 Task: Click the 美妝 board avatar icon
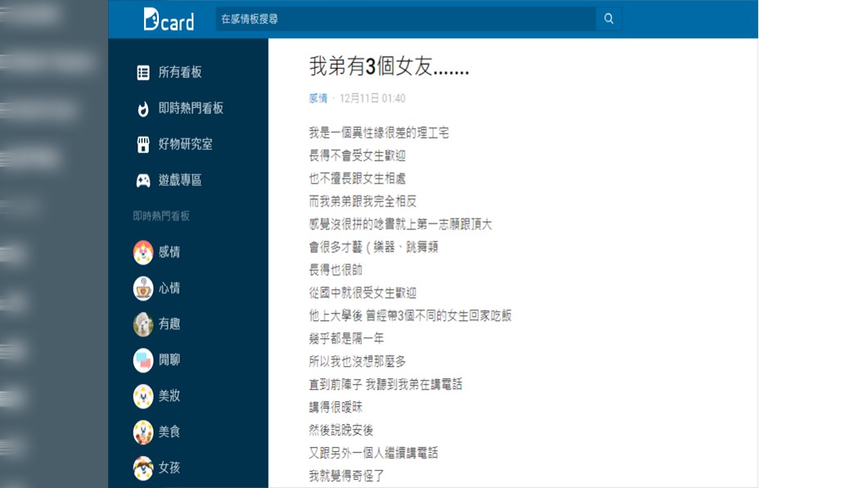(x=142, y=396)
